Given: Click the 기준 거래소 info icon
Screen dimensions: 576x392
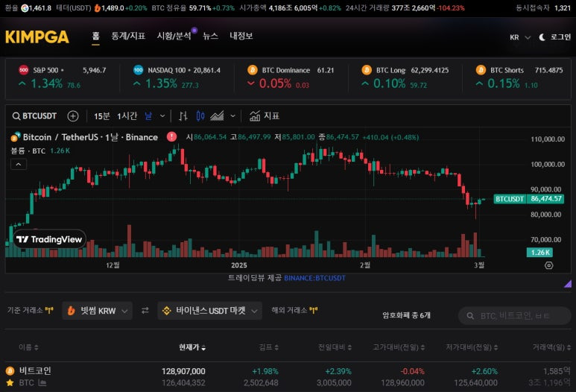Looking at the screenshot, I should [x=49, y=311].
